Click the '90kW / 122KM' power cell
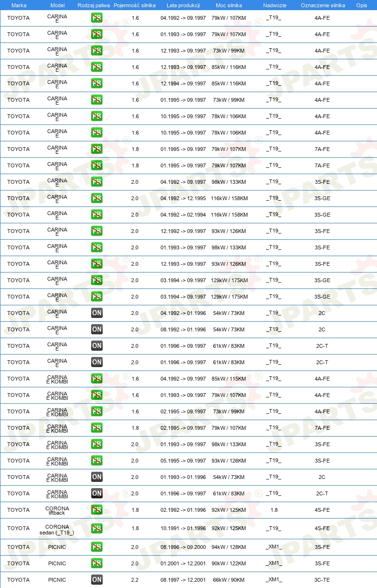This screenshot has width=377, height=588. click(229, 563)
